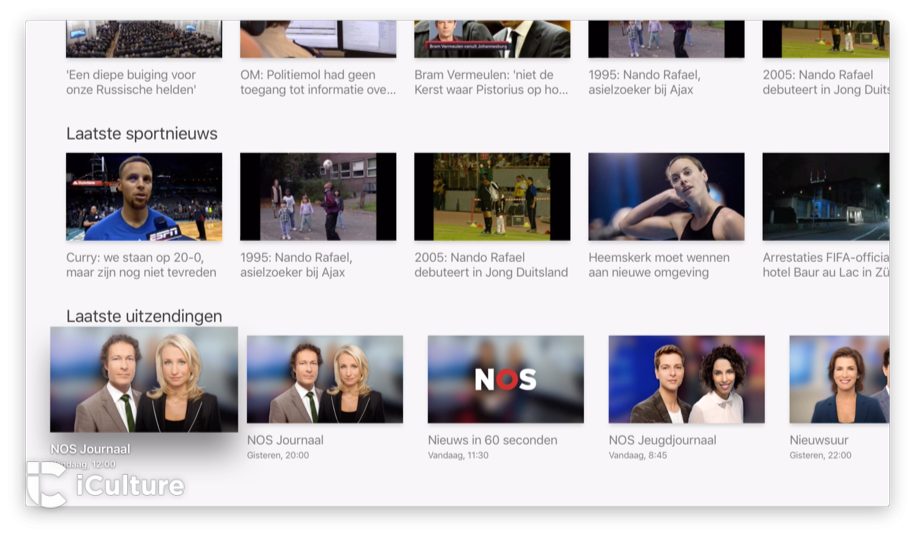Select OM Politiemol news video thumbnail
The height and width of the screenshot is (536, 914).
coord(318,39)
